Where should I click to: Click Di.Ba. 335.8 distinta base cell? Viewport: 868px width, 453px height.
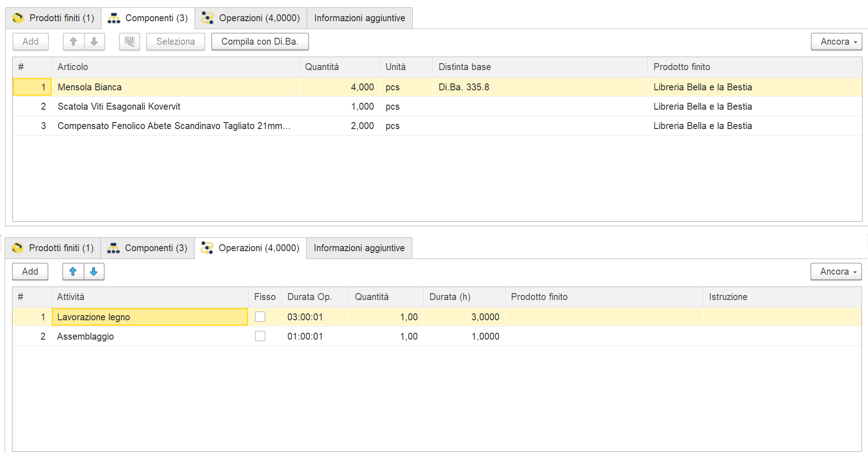click(540, 87)
